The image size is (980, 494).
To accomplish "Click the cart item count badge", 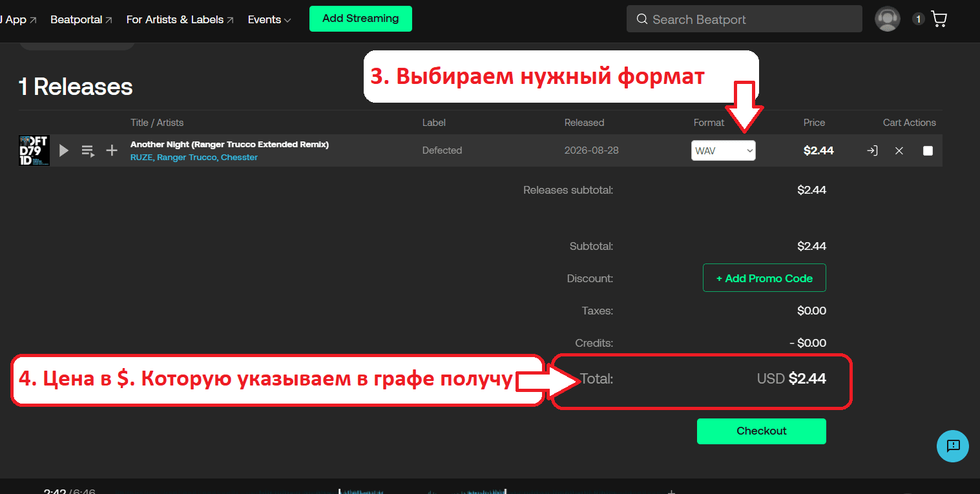I will coord(918,19).
